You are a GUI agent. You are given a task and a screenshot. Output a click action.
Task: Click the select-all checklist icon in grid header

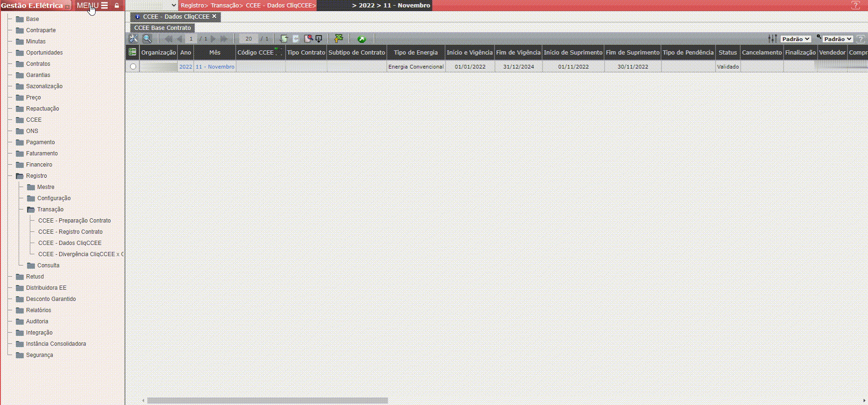click(132, 52)
